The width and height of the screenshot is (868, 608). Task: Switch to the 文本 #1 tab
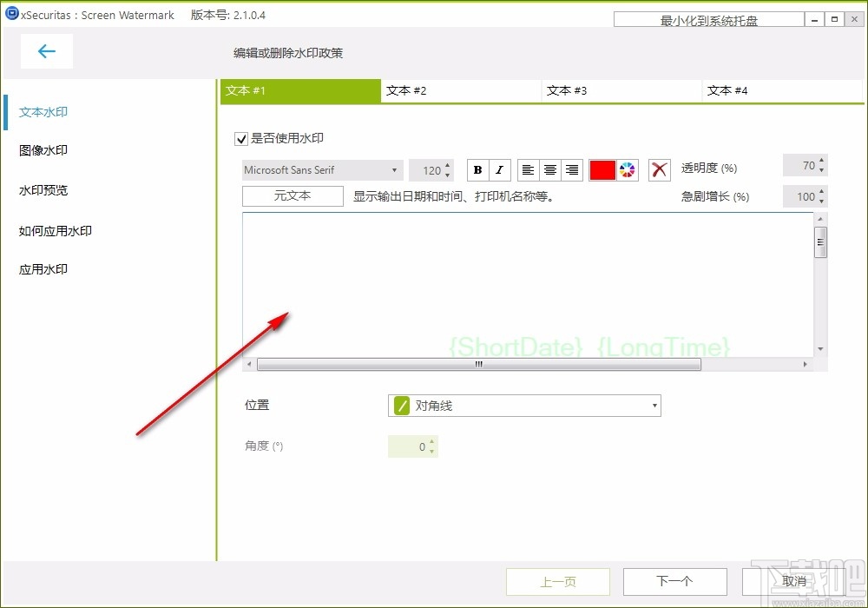(x=300, y=91)
